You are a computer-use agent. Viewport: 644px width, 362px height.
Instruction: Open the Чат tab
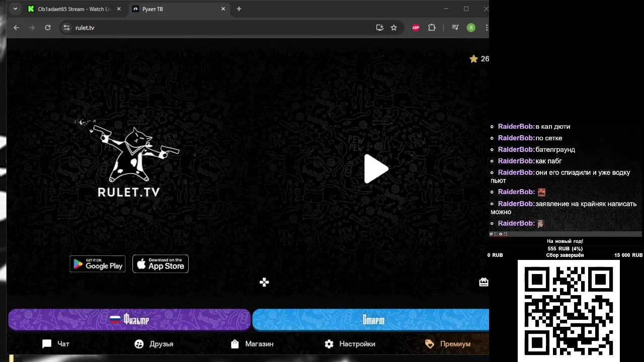56,344
